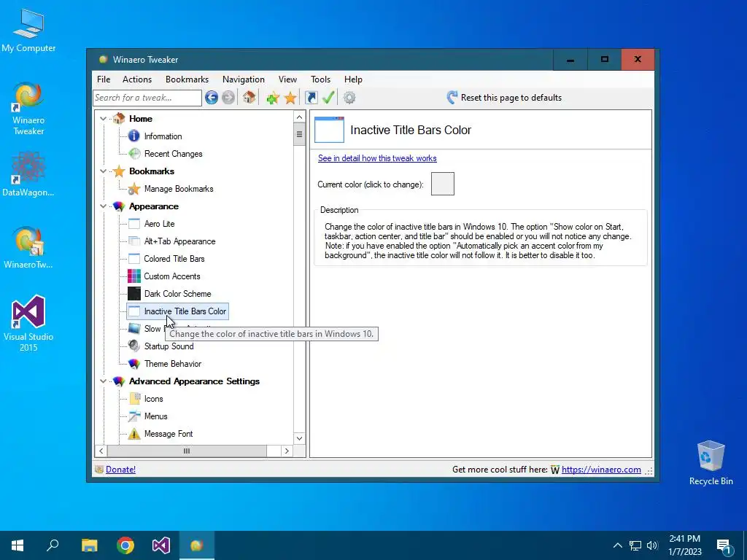Open the winaero.com link
The width and height of the screenshot is (747, 560).
pos(601,470)
